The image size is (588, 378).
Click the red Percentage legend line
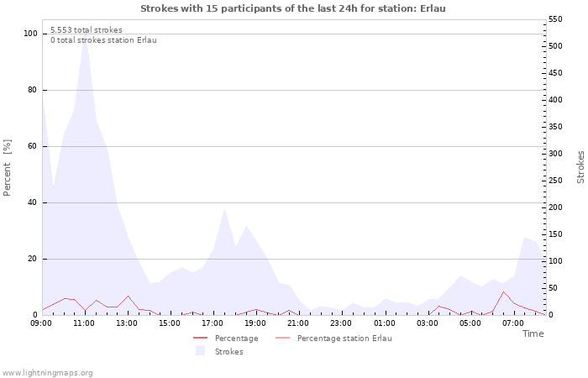coord(200,339)
